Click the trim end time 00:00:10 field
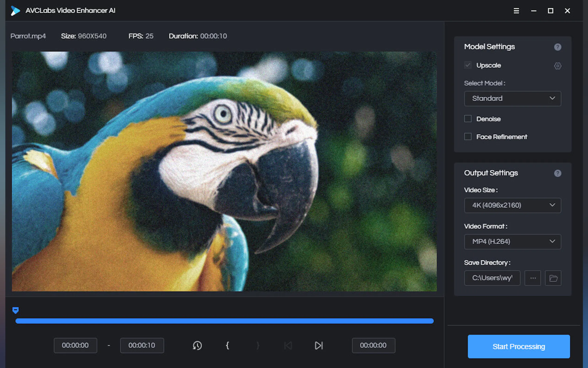 click(x=142, y=345)
